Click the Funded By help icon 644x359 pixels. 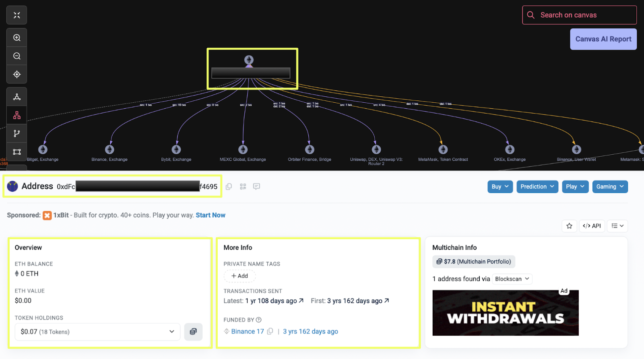pyautogui.click(x=259, y=320)
